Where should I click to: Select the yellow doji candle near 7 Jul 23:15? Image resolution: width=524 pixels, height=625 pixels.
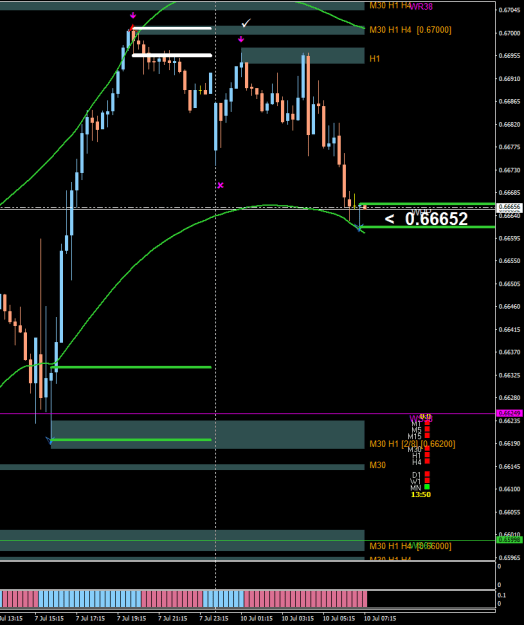pyautogui.click(x=200, y=91)
